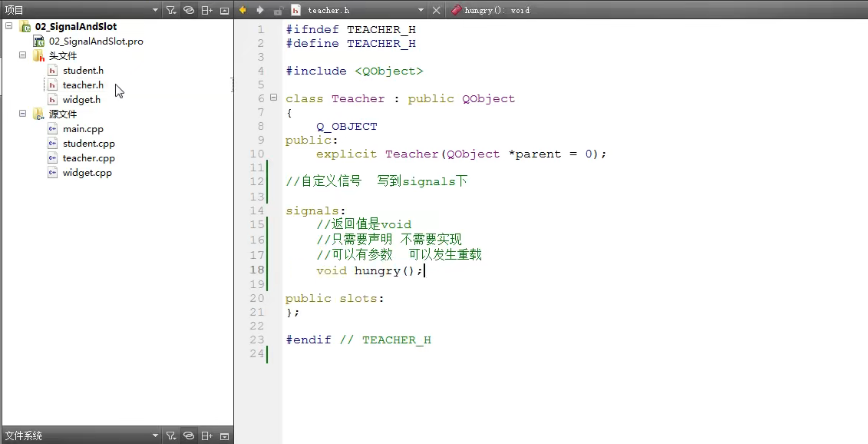Viewport: 868px width, 444px height.
Task: Click comment '//自定义信号 写到signals下'
Action: tap(376, 181)
